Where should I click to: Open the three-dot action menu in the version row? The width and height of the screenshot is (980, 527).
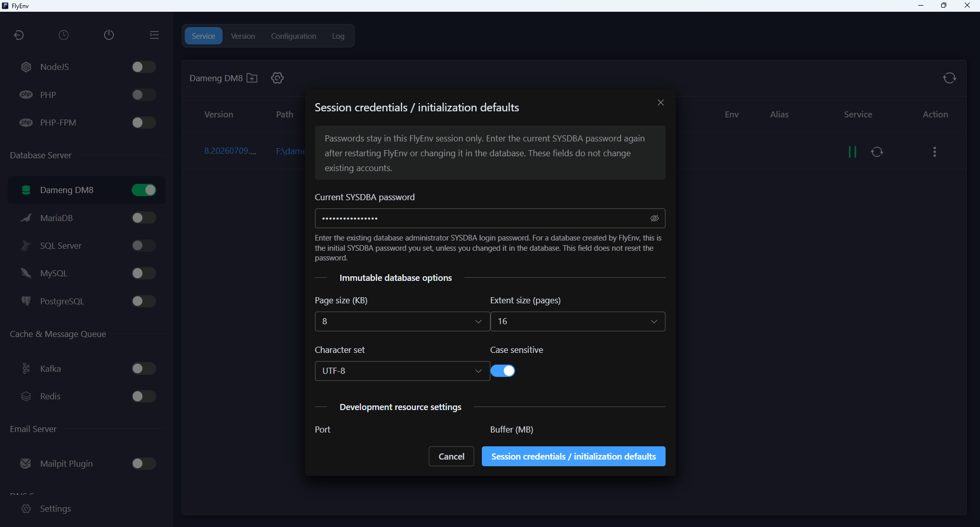(935, 152)
